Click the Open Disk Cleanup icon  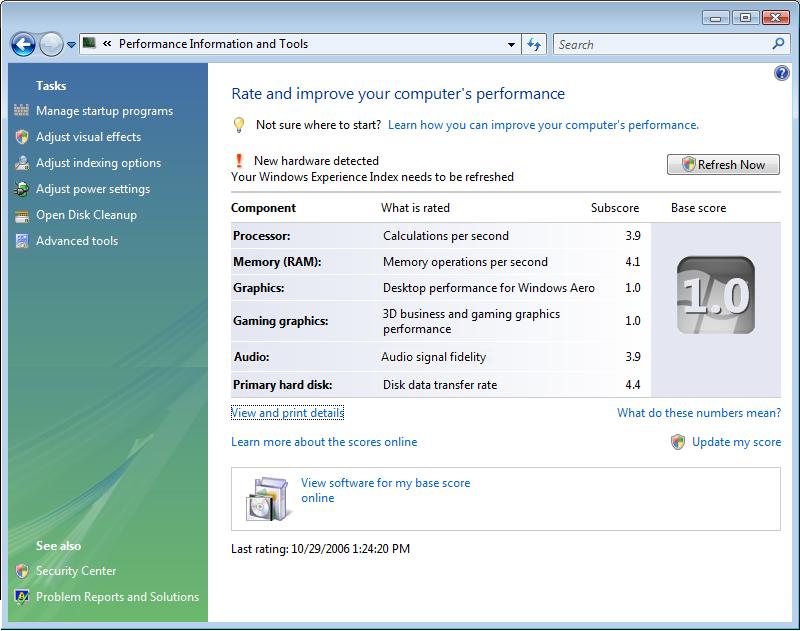(22, 215)
